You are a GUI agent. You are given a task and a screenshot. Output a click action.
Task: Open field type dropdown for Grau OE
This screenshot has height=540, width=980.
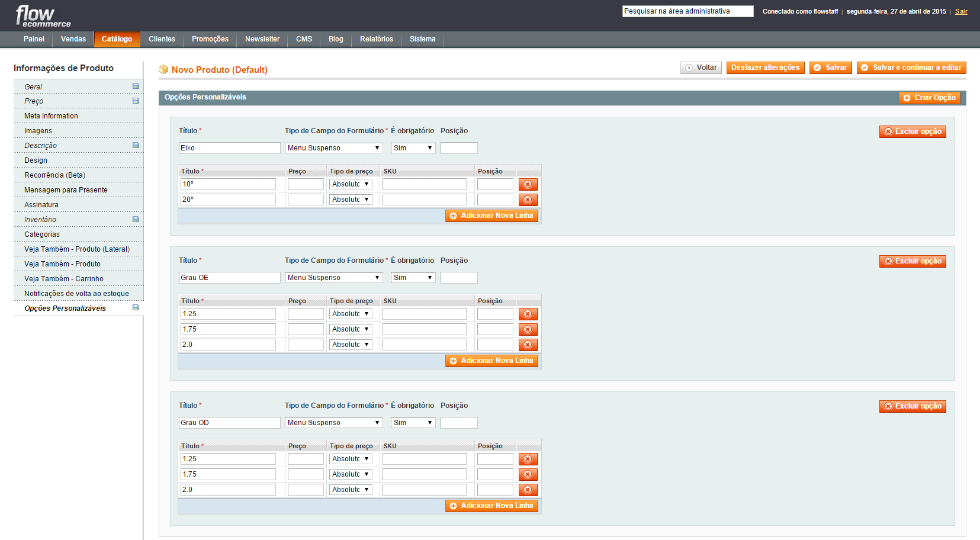pyautogui.click(x=334, y=278)
